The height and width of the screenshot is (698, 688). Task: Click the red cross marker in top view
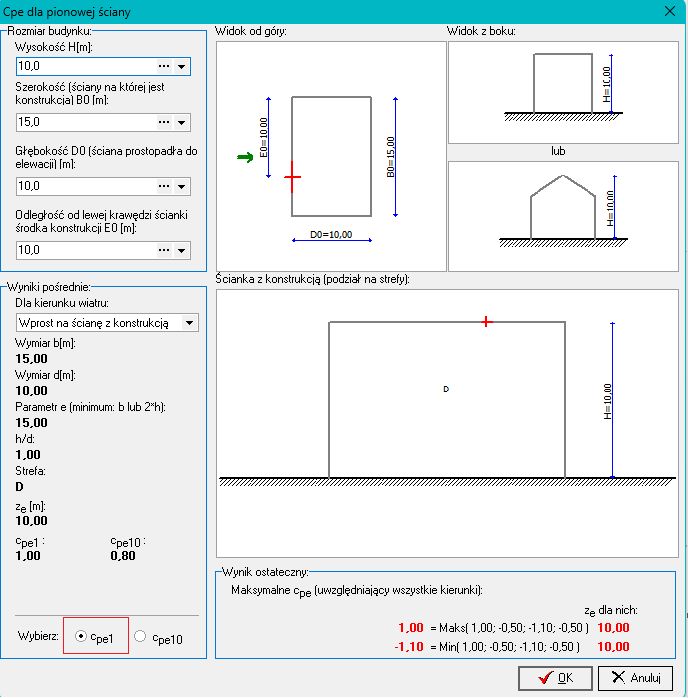[292, 177]
